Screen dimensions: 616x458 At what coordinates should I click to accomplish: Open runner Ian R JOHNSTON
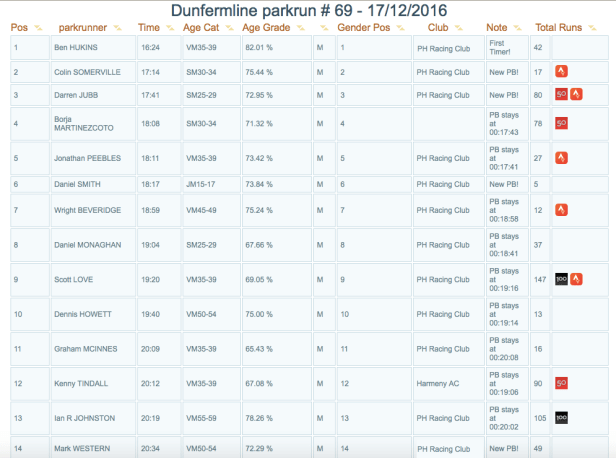click(84, 418)
